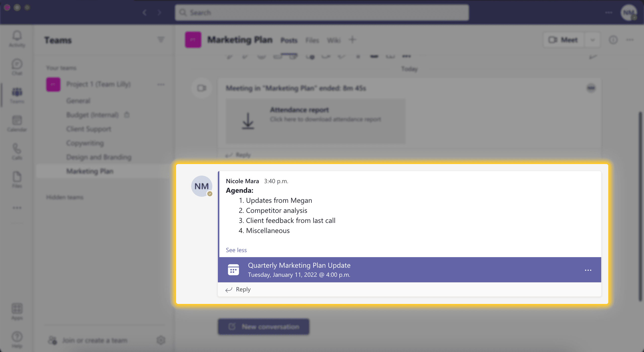Expand the Marketing Plan channel

point(90,170)
